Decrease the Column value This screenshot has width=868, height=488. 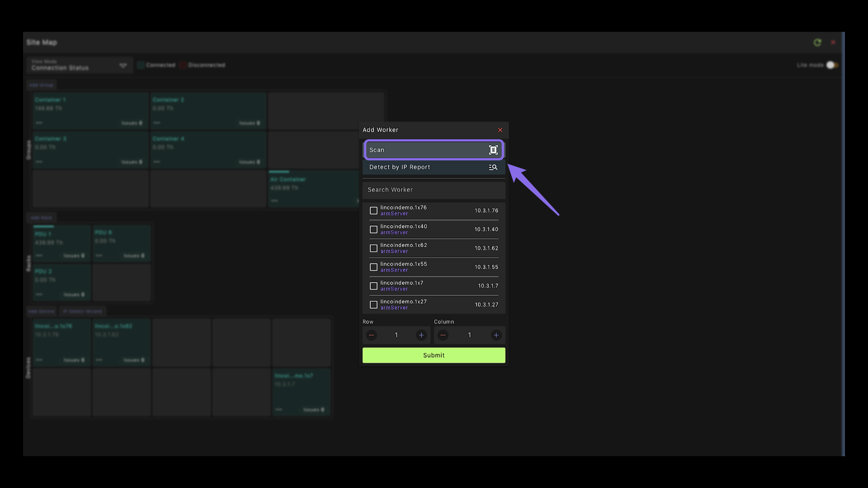pyautogui.click(x=443, y=335)
